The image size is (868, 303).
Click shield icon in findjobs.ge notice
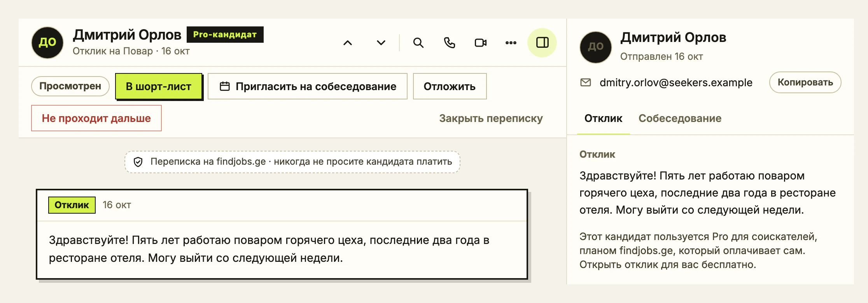click(138, 162)
